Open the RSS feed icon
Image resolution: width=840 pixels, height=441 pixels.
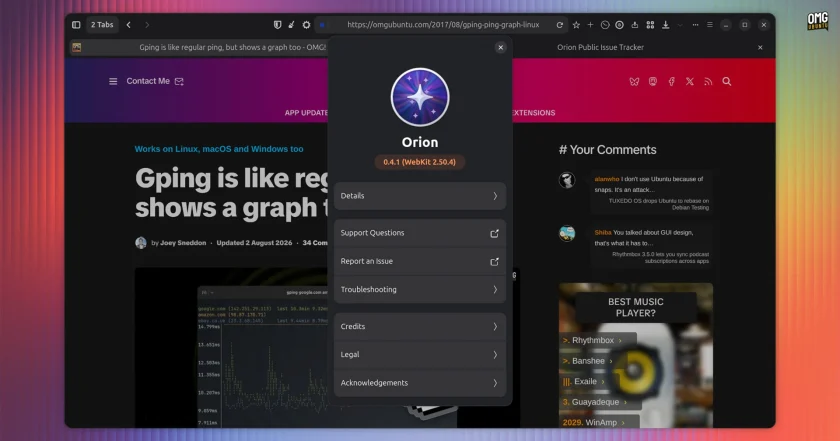[x=708, y=81]
